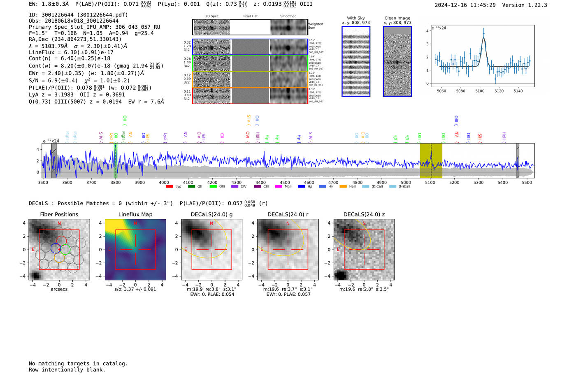Click the purple CIV legend swatch

point(235,187)
